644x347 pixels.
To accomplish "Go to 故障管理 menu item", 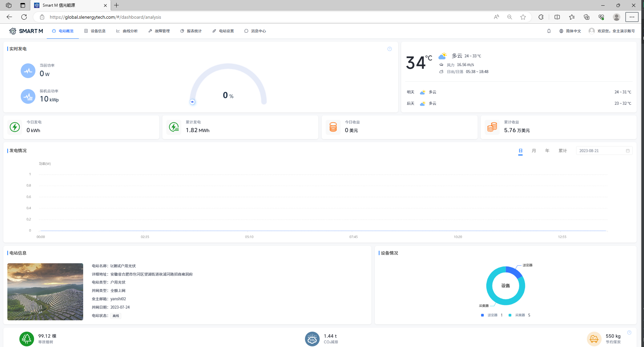I will tap(159, 31).
